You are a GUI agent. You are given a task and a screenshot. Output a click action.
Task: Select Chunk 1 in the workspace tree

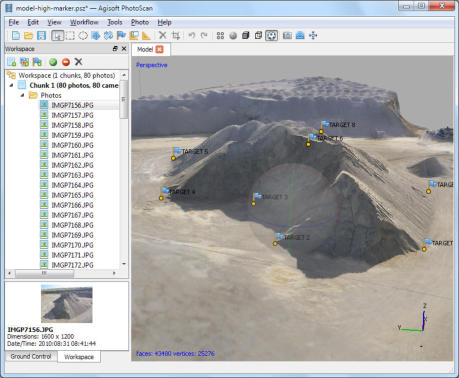pos(74,85)
